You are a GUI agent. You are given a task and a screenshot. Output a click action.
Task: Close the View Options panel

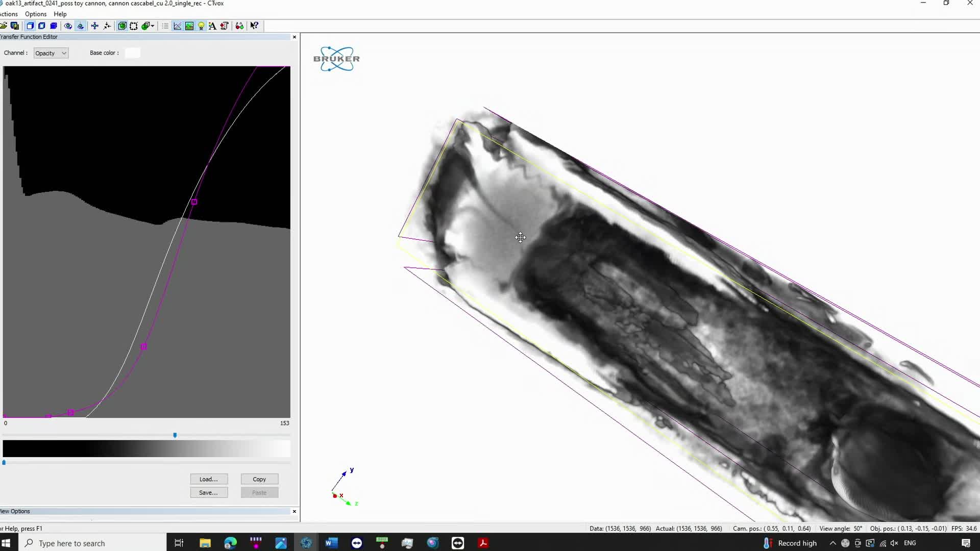(294, 511)
